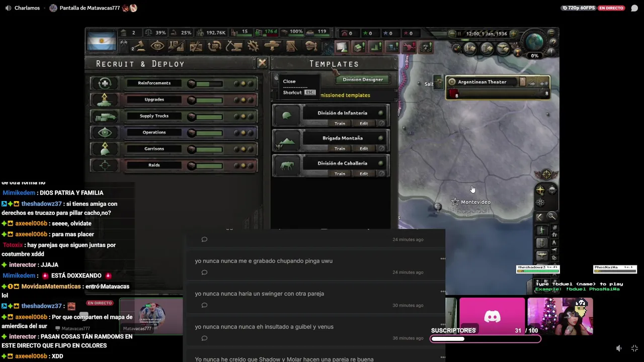The image size is (644, 362).
Task: Train the División de Caballeria template
Action: pyautogui.click(x=340, y=174)
